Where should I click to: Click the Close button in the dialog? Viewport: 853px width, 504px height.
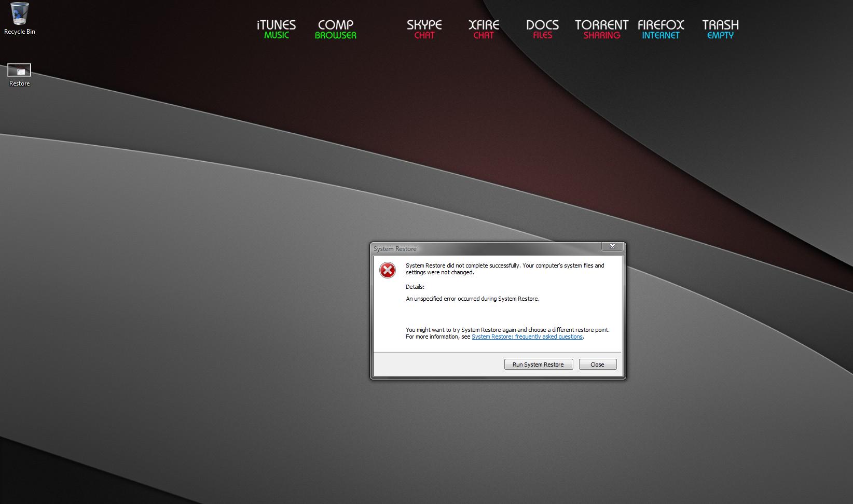tap(598, 365)
